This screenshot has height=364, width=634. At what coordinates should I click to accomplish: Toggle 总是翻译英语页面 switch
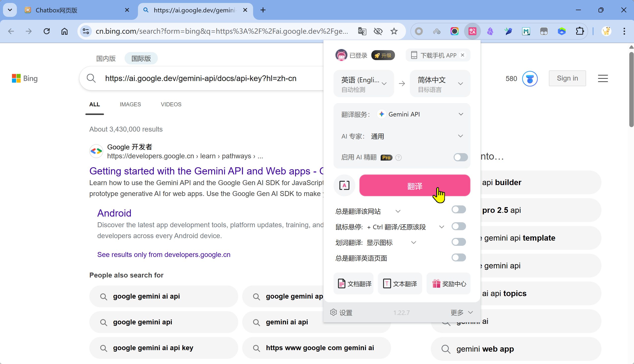[x=459, y=257]
